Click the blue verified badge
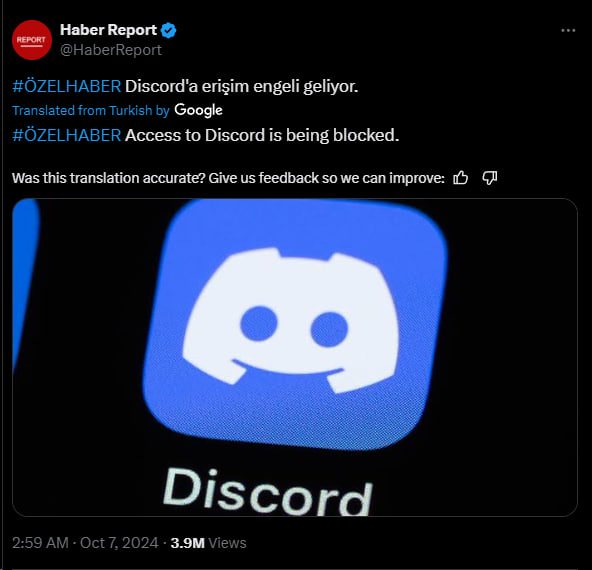This screenshot has width=592, height=570. coord(168,30)
